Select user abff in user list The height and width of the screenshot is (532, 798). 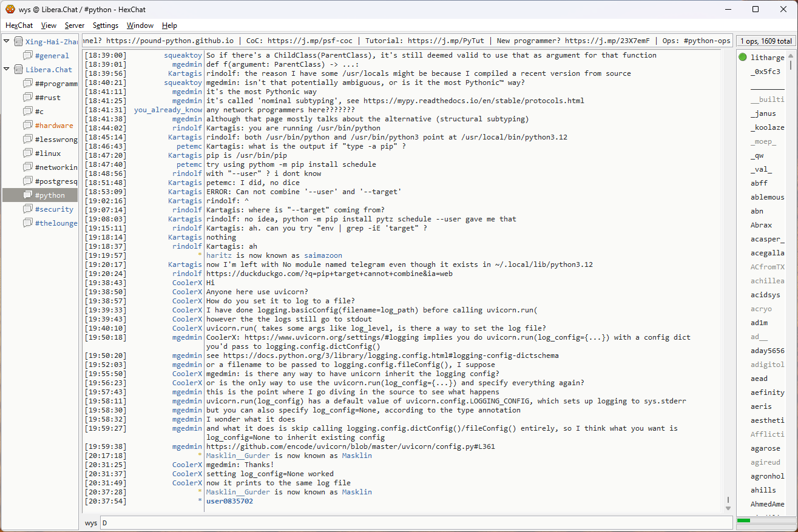(759, 183)
